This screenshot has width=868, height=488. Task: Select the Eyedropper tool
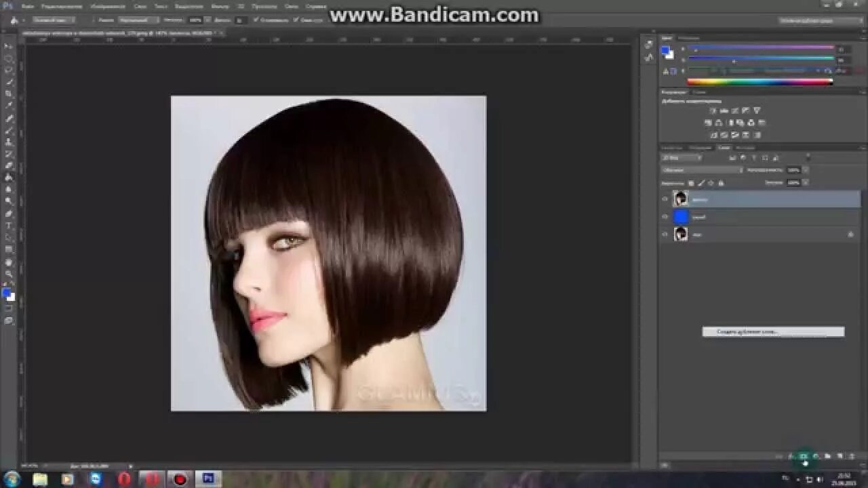point(9,106)
